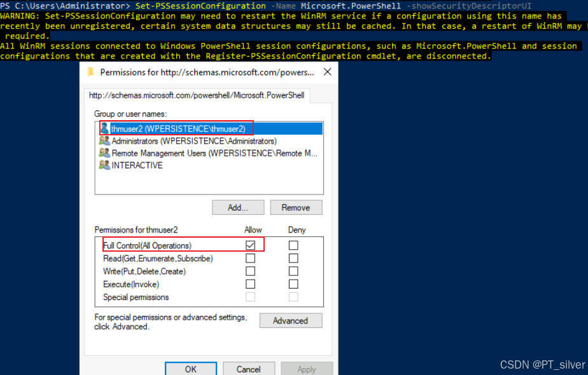Click the Remote Management Users group icon
This screenshot has width=588, height=375.
point(104,153)
